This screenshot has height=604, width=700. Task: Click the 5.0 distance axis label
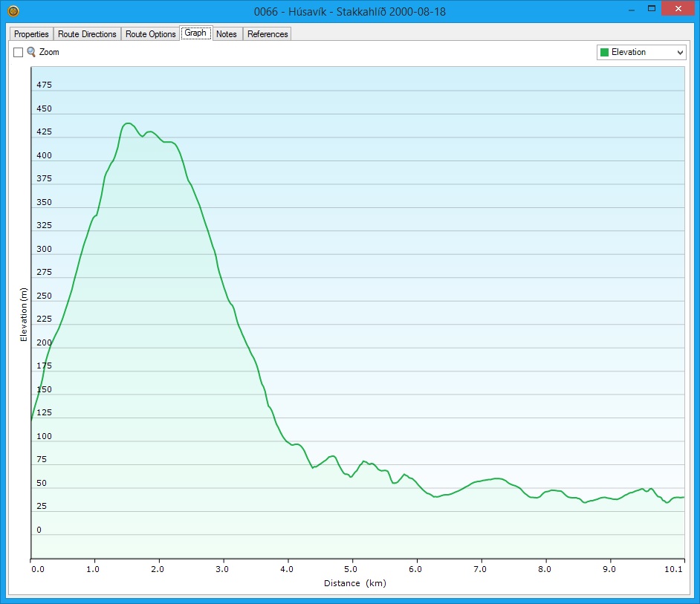tap(351, 569)
